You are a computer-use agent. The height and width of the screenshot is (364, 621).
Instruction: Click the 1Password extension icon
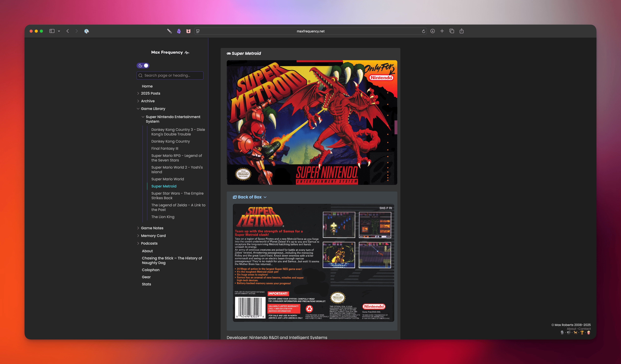pos(86,31)
